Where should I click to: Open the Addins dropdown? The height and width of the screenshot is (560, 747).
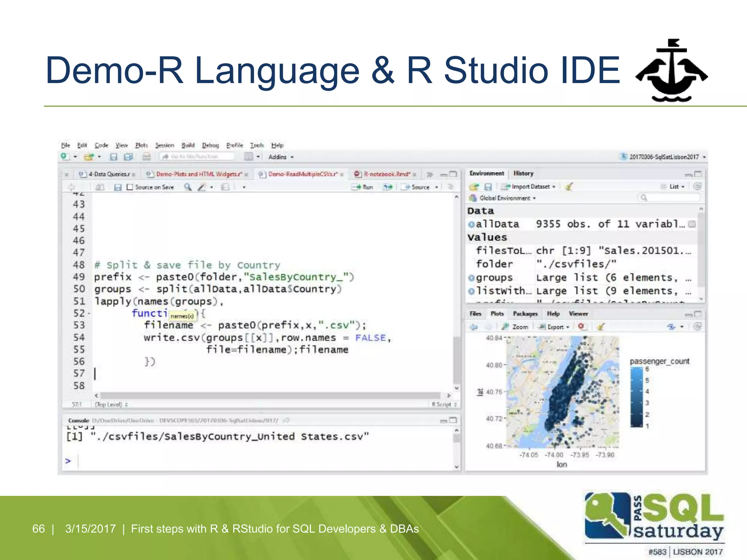pyautogui.click(x=281, y=157)
